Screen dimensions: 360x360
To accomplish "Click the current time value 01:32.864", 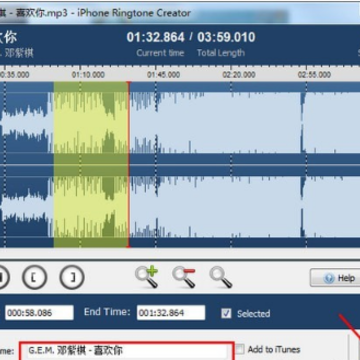I will point(155,37).
